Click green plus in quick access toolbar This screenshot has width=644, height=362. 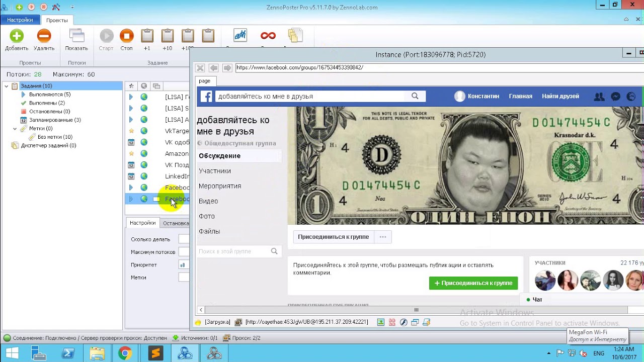19,7
